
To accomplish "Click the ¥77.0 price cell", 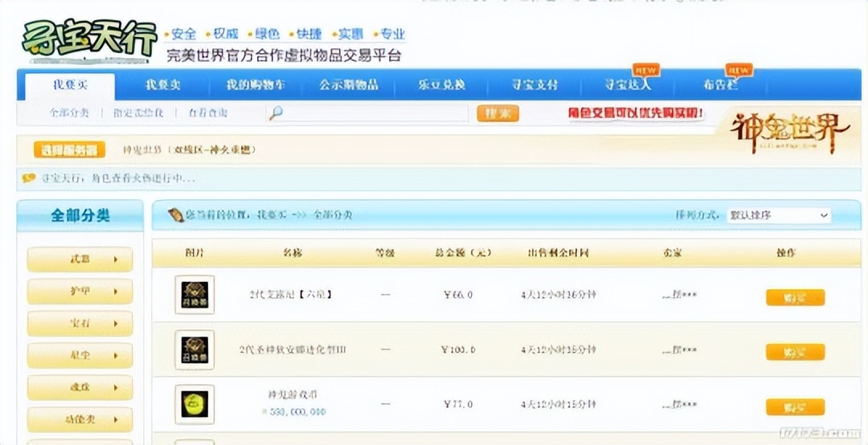I will click(x=458, y=405).
